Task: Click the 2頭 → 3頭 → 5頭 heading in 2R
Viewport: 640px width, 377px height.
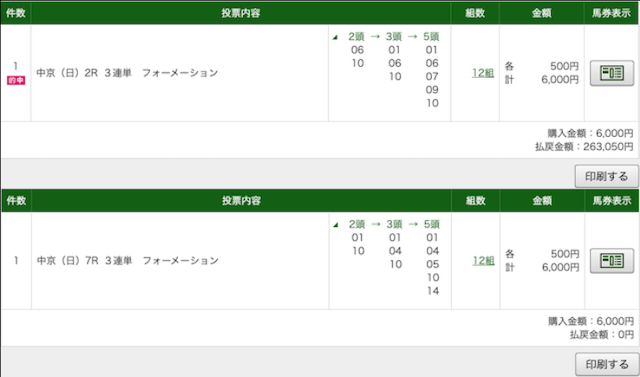Action: tap(393, 37)
